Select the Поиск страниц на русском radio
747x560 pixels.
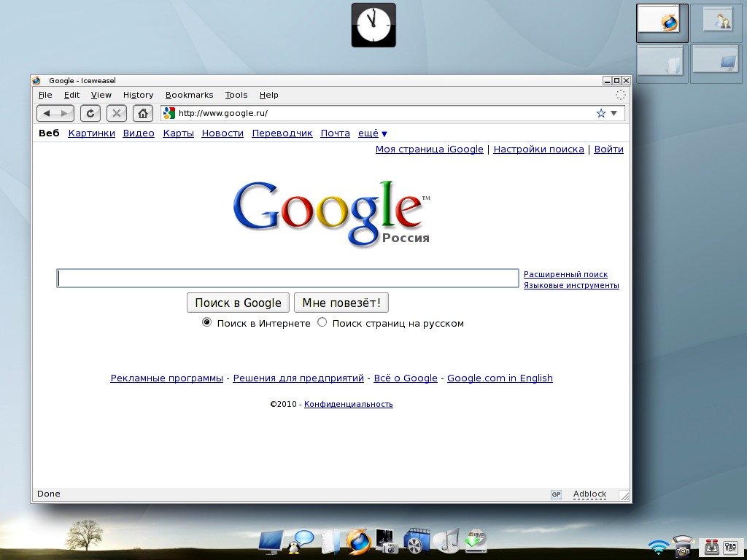tap(322, 322)
